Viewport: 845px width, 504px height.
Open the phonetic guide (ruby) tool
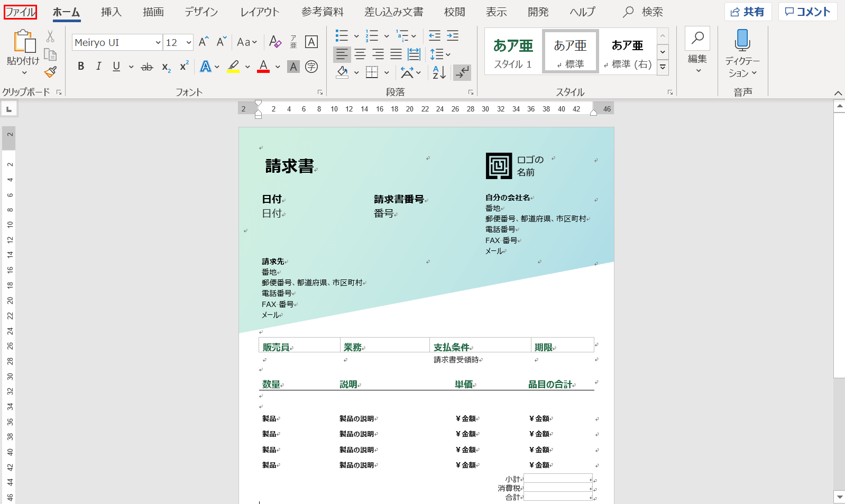pos(293,42)
